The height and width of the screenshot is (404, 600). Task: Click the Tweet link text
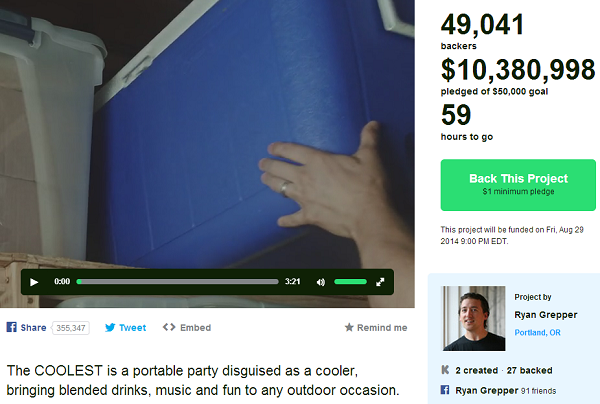[x=132, y=328]
